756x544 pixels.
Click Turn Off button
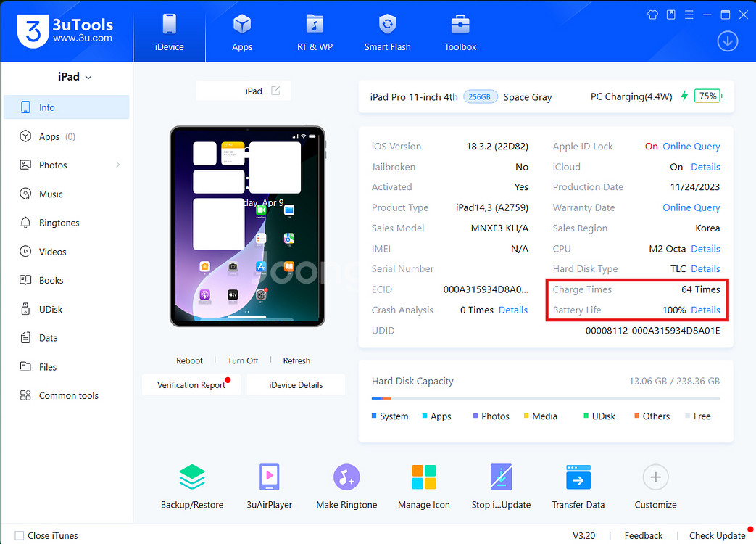[243, 360]
